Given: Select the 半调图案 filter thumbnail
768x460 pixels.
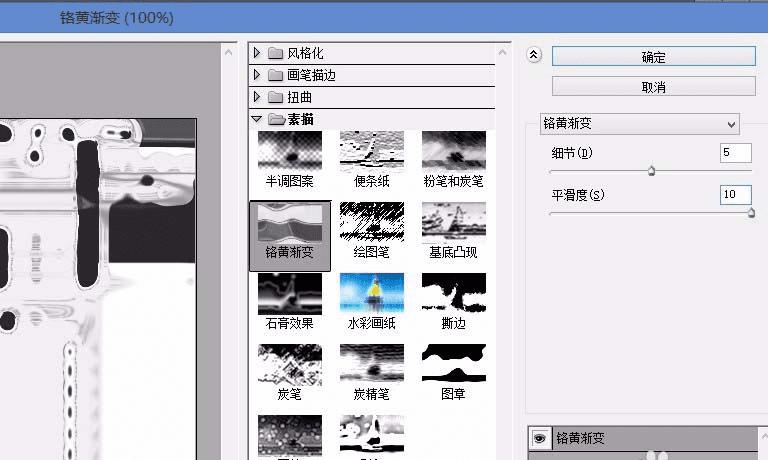Looking at the screenshot, I should click(x=290, y=151).
